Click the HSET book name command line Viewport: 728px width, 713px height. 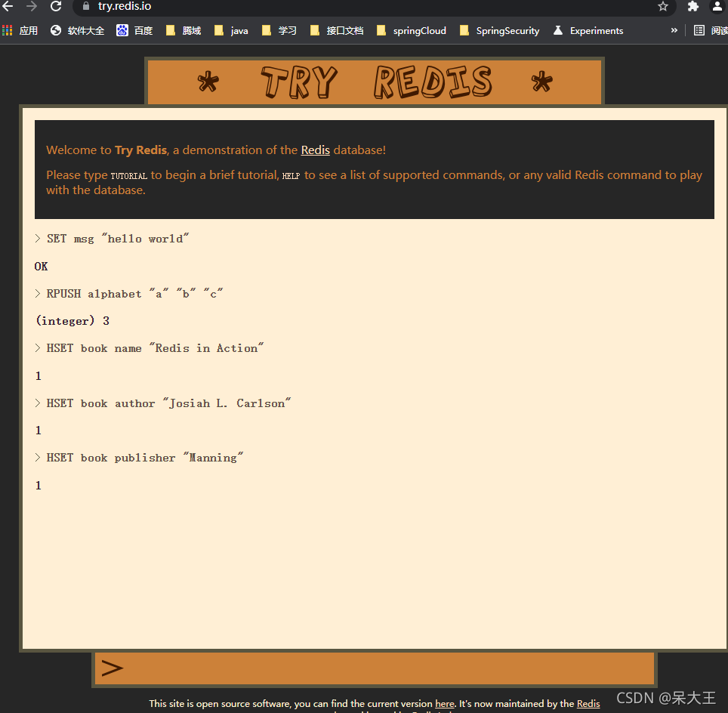coord(149,348)
